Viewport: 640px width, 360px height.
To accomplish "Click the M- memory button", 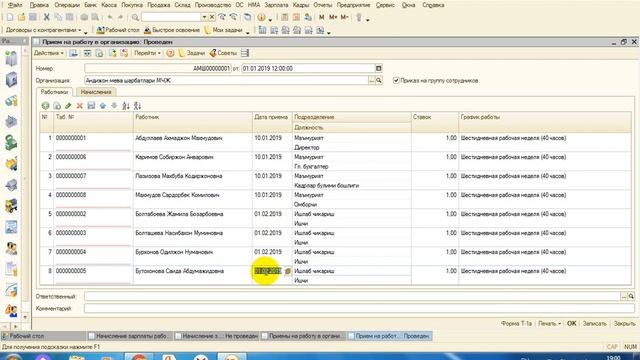I will coord(344,17).
